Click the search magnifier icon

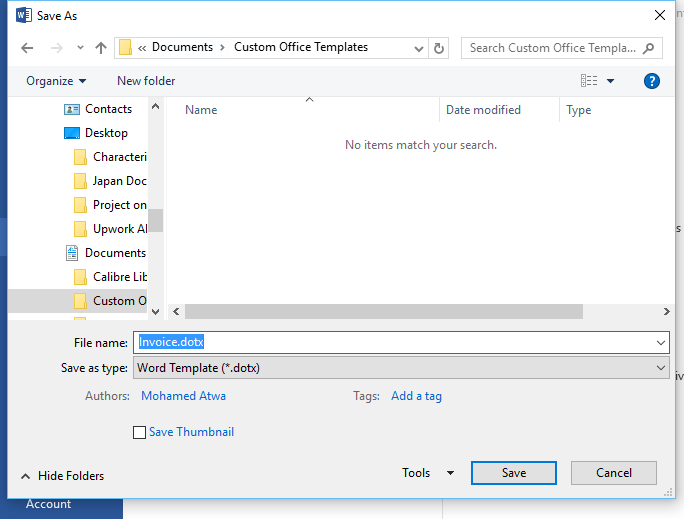649,48
